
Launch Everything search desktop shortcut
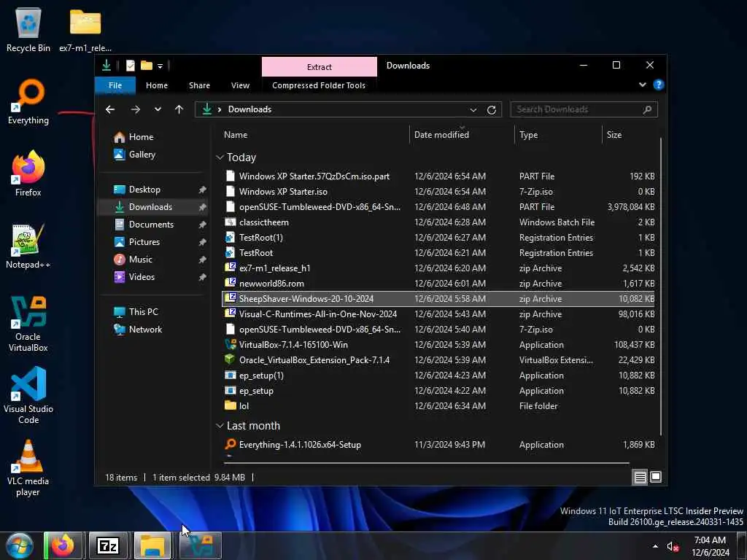[28, 102]
